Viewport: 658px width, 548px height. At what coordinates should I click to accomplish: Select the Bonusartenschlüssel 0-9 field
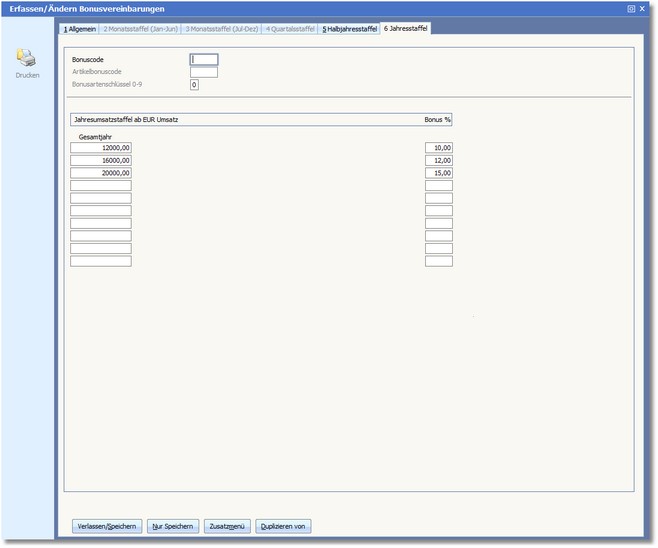click(195, 85)
